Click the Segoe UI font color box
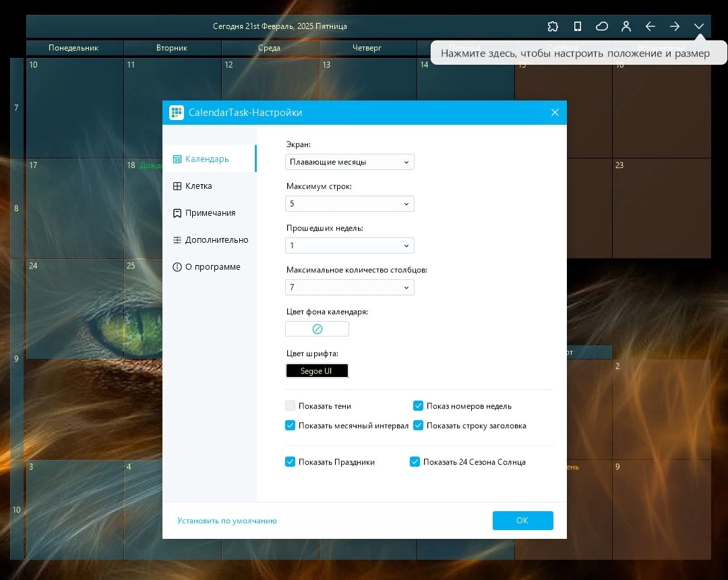The image size is (728, 580). pos(317,370)
